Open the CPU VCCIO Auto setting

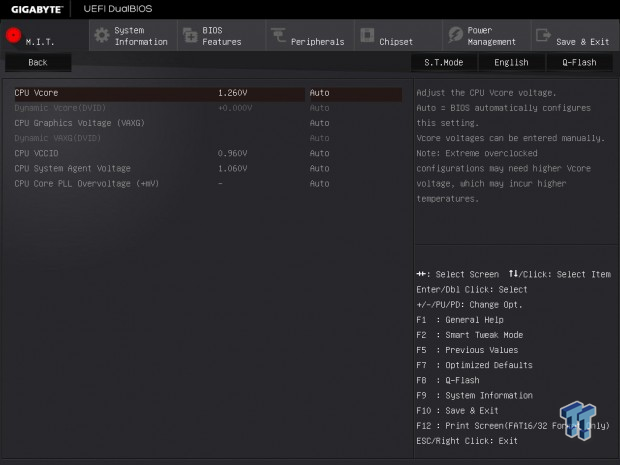point(319,153)
